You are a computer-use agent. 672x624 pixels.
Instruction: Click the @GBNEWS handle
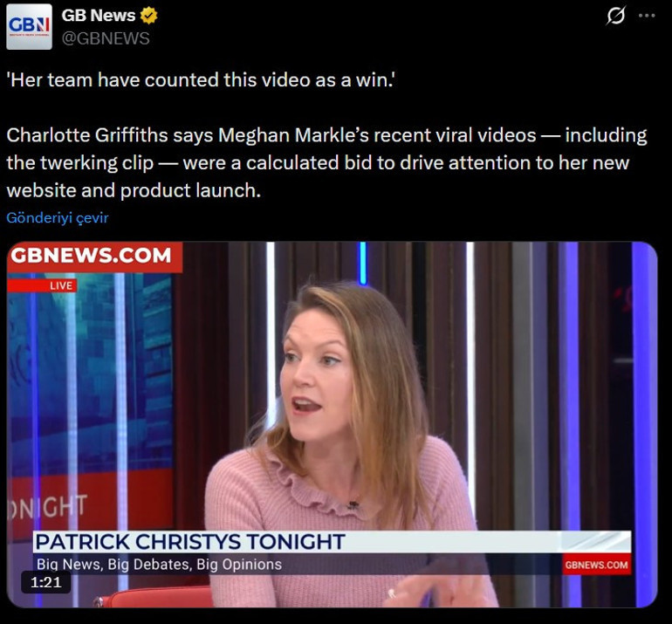pyautogui.click(x=106, y=38)
